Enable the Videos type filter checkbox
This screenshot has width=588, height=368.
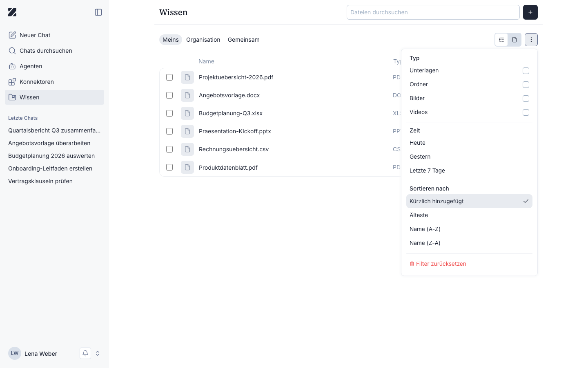[526, 112]
